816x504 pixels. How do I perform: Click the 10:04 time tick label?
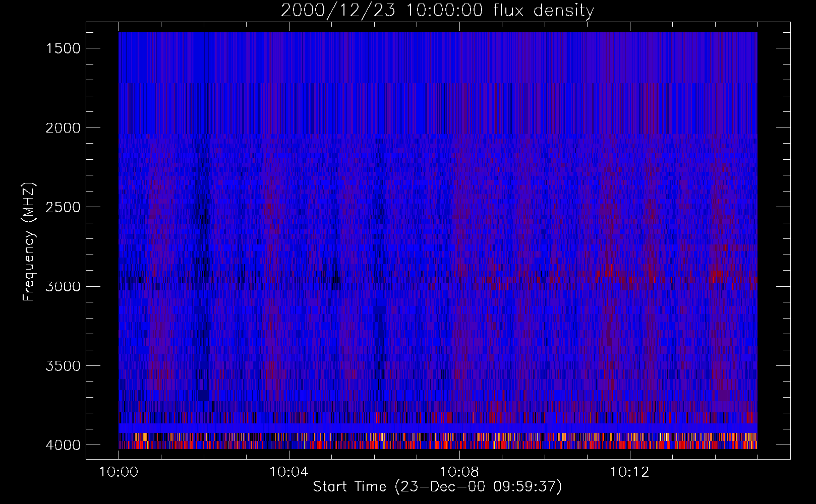(289, 472)
